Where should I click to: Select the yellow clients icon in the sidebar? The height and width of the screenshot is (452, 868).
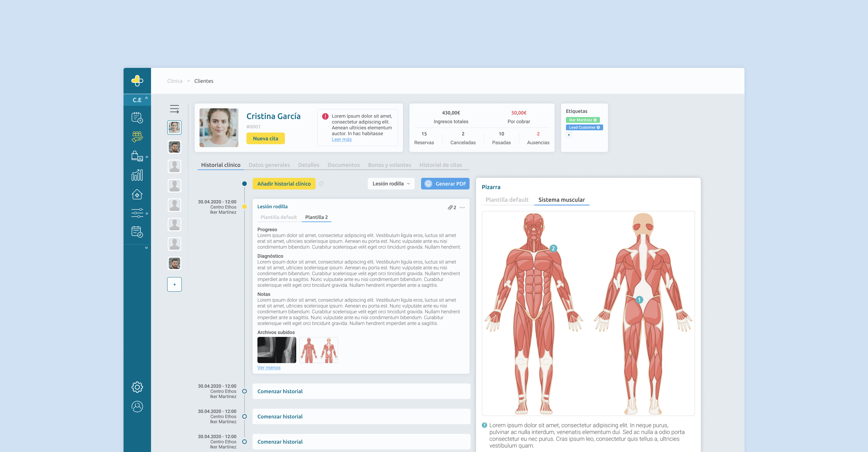137,137
